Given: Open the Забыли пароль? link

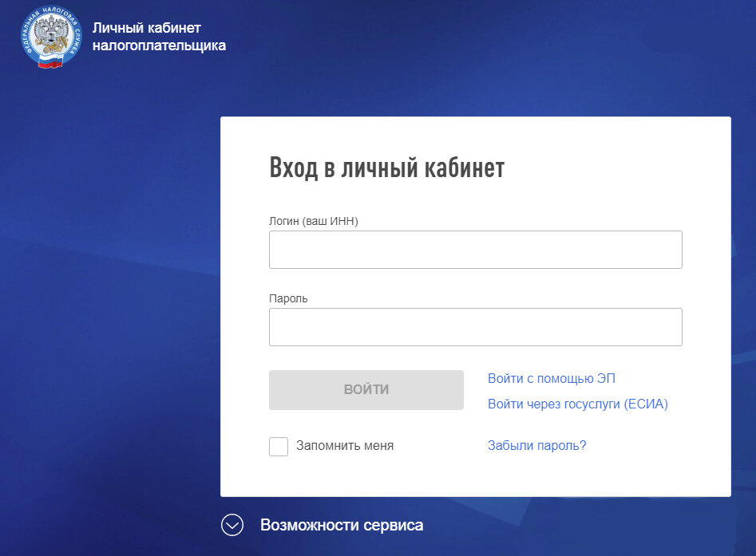Looking at the screenshot, I should 536,445.
